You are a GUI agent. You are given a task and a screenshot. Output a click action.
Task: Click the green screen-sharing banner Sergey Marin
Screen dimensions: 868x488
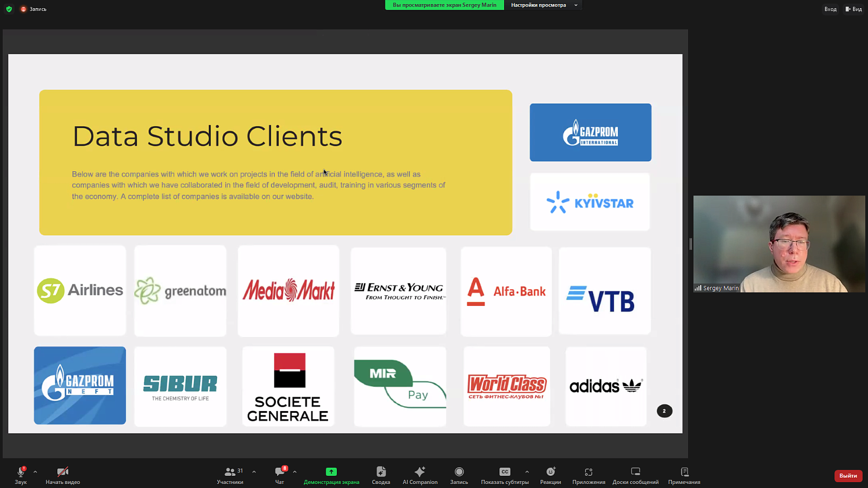444,5
